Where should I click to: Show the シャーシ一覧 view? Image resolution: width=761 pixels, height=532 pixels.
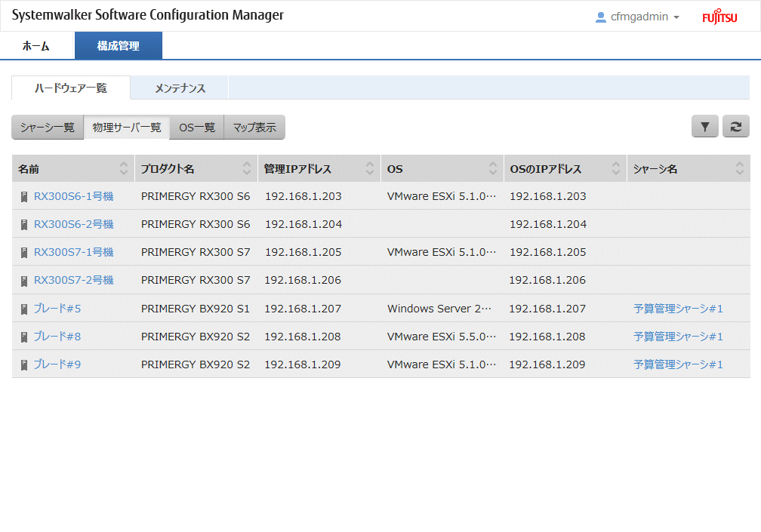pos(48,127)
